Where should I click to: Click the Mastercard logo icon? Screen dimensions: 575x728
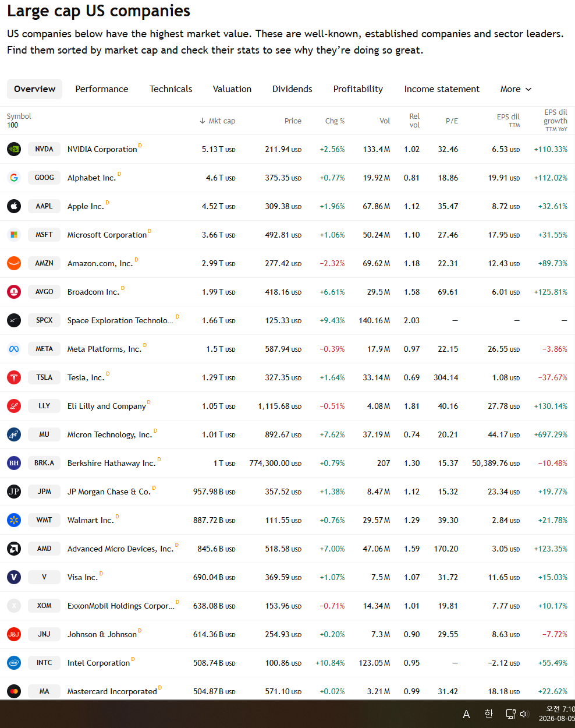(x=14, y=691)
